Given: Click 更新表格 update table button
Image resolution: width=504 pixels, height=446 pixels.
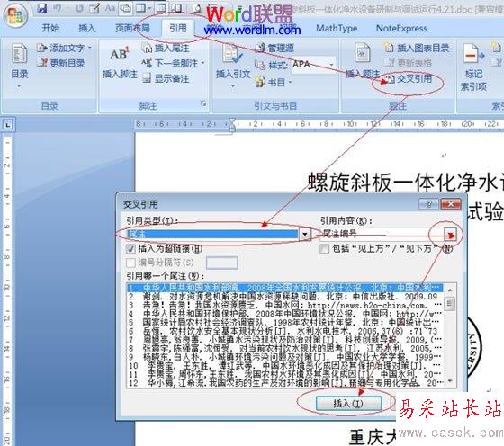Looking at the screenshot, I should [x=409, y=63].
